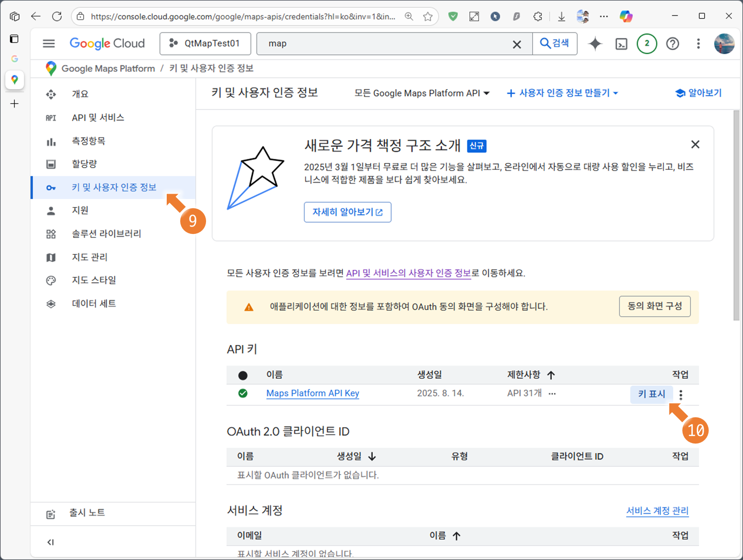Screen dimensions: 743x560
Task: Open 지도 스타일 in the sidebar
Action: click(x=113, y=280)
